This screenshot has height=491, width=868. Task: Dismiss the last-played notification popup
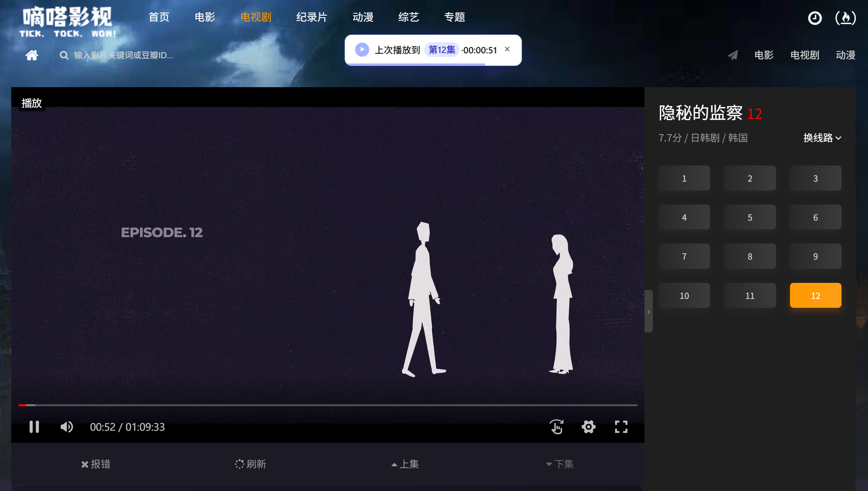507,49
